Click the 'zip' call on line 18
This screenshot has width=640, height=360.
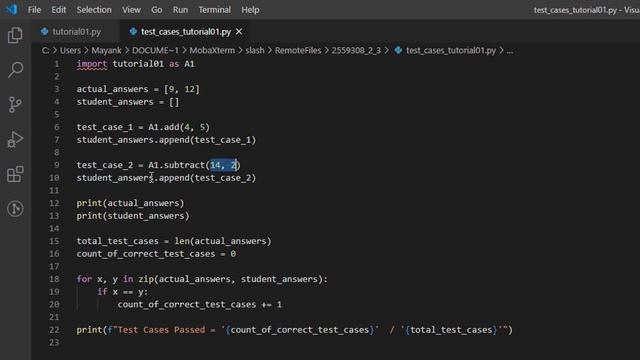click(x=146, y=279)
